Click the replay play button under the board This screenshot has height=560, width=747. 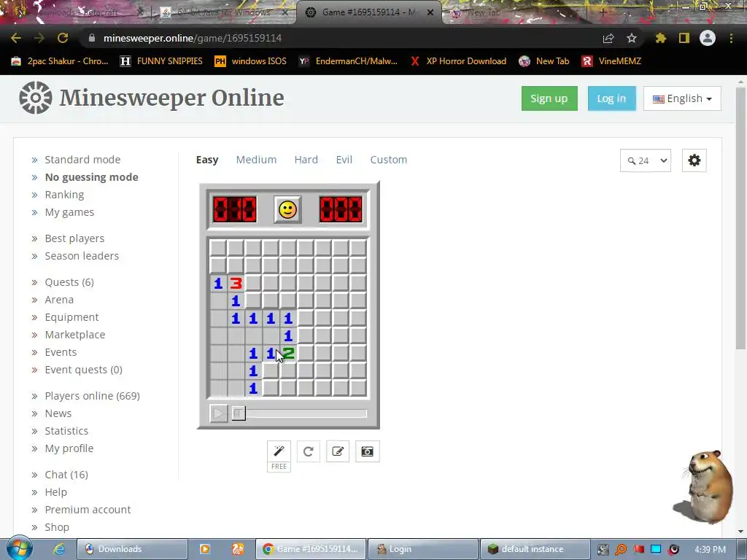(219, 413)
